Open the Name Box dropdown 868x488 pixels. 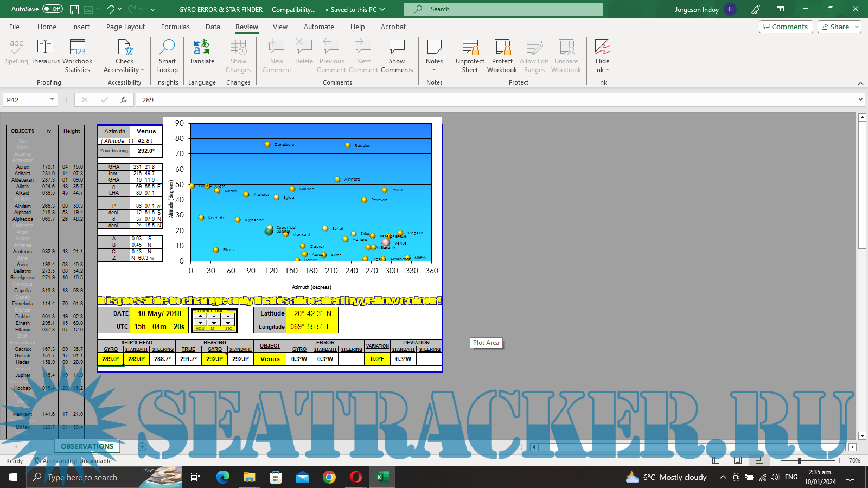[x=52, y=100]
